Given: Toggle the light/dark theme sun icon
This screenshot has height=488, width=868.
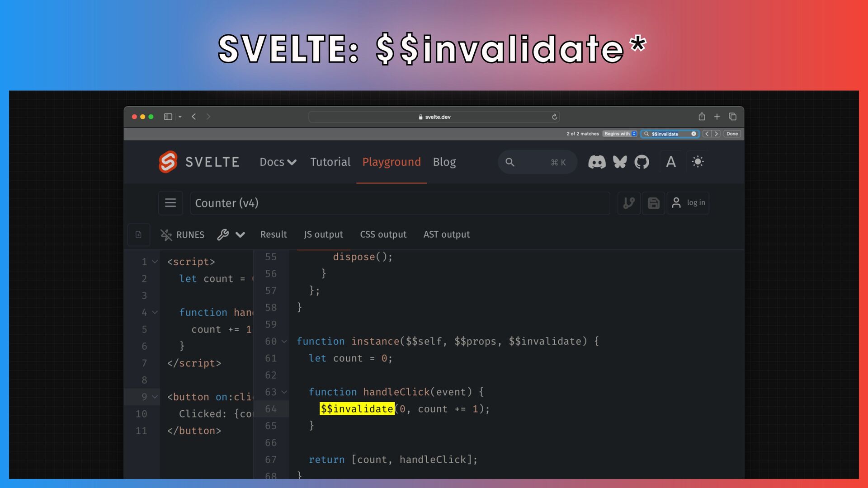Looking at the screenshot, I should [x=698, y=162].
